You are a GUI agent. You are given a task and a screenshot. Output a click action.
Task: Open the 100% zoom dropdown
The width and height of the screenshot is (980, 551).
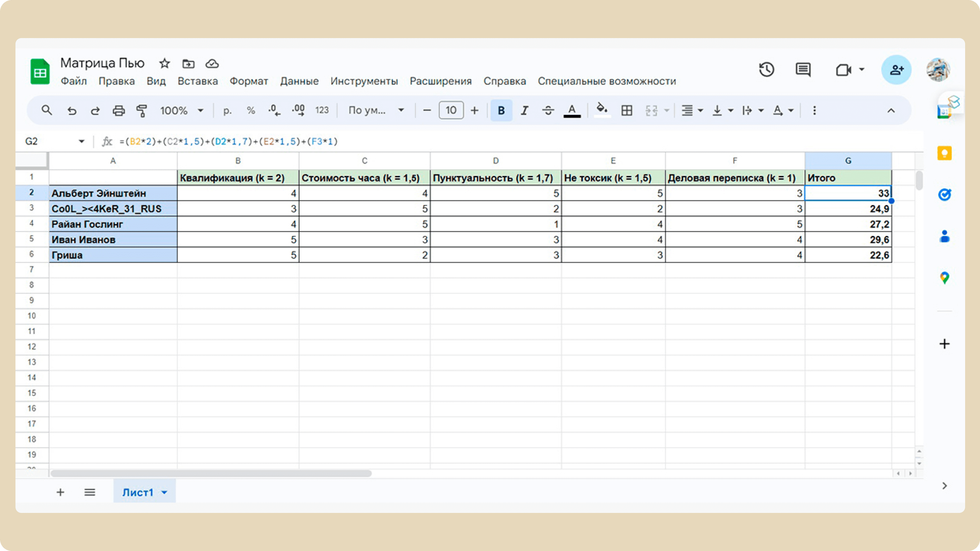click(181, 111)
